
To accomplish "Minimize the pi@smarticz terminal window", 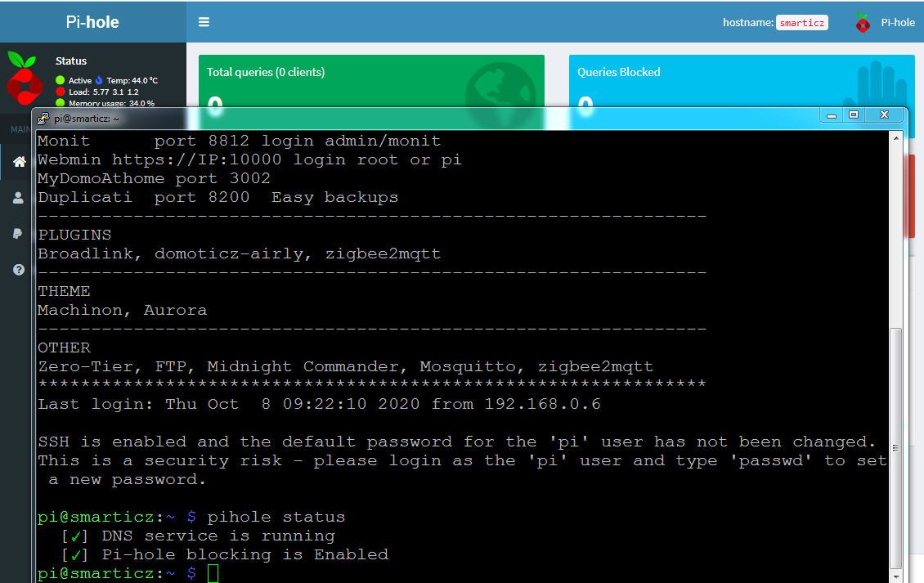I will pyautogui.click(x=832, y=115).
